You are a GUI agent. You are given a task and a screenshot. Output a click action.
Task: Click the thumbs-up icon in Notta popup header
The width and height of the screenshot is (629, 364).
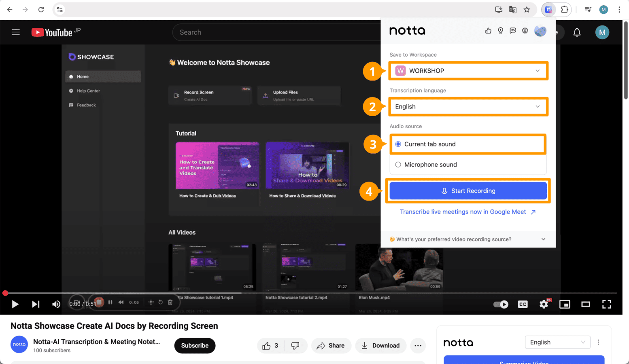488,31
